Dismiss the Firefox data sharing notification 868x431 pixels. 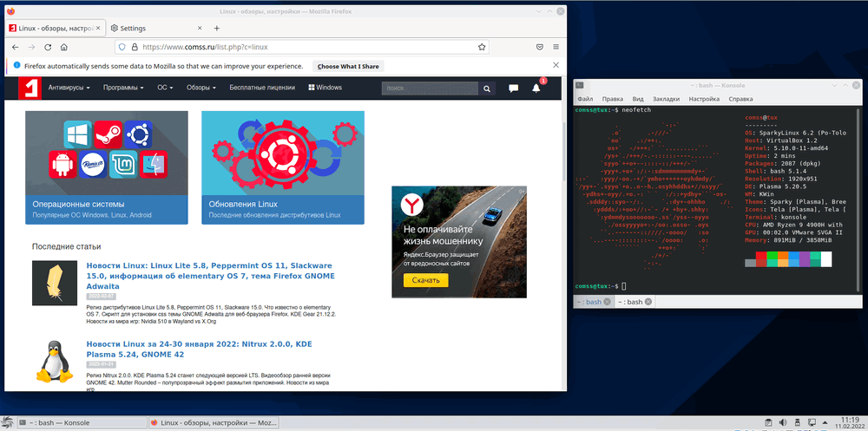(556, 65)
